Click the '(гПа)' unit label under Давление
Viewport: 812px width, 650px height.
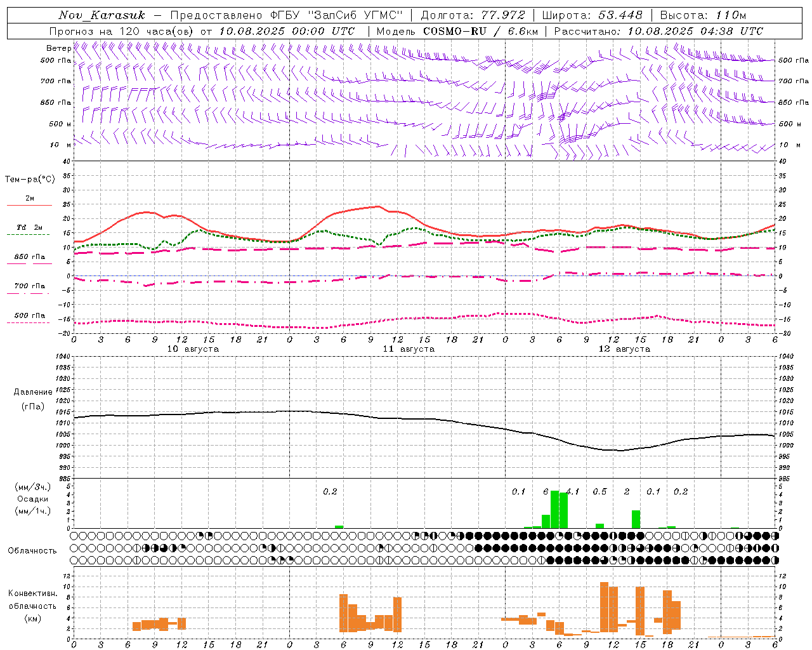(33, 406)
